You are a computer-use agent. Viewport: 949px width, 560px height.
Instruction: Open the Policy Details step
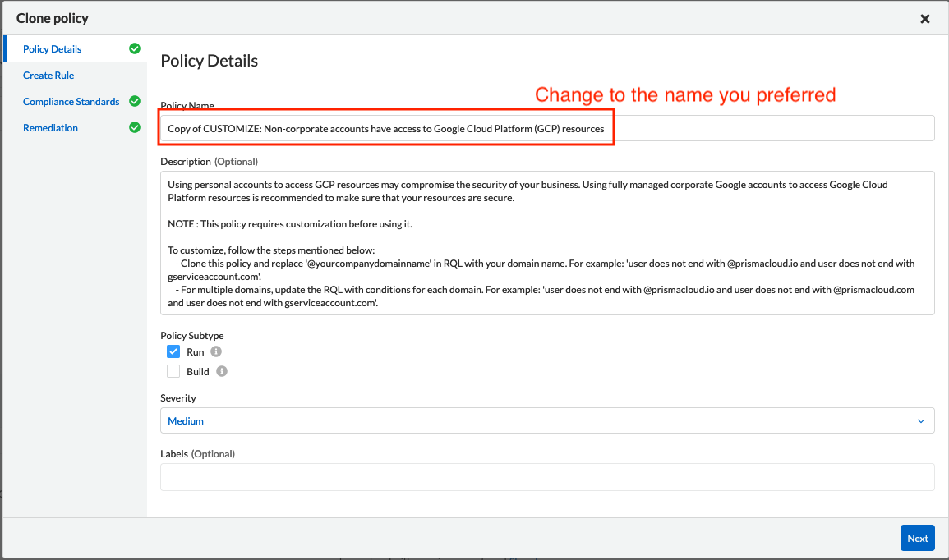[52, 49]
